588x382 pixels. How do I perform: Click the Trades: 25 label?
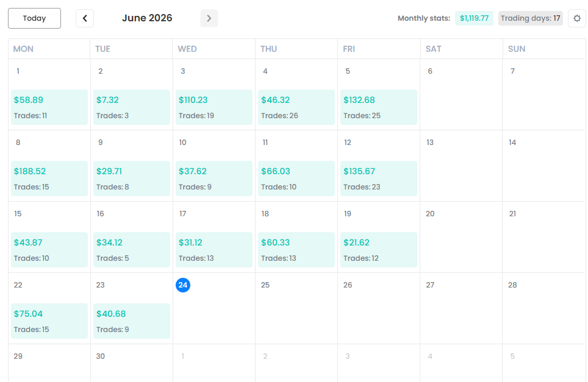[362, 116]
